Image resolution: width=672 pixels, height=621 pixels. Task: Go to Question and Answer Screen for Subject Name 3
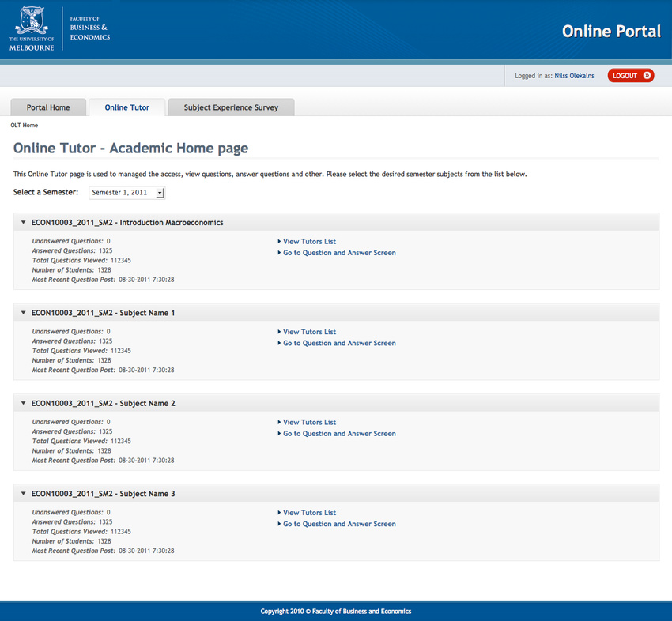[x=339, y=524]
